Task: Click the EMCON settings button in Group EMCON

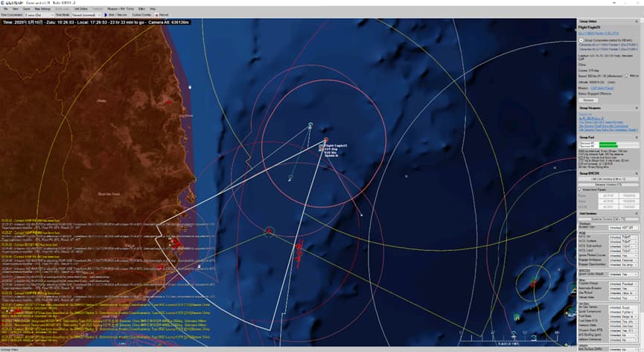Action: [608, 179]
